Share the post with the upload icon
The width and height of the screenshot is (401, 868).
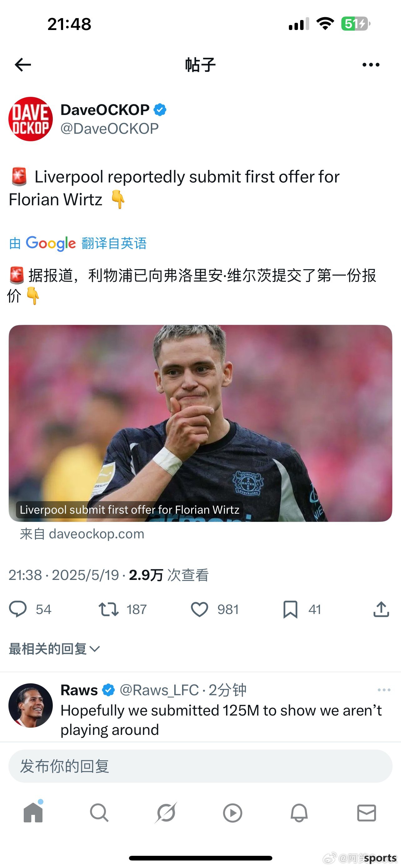click(381, 610)
